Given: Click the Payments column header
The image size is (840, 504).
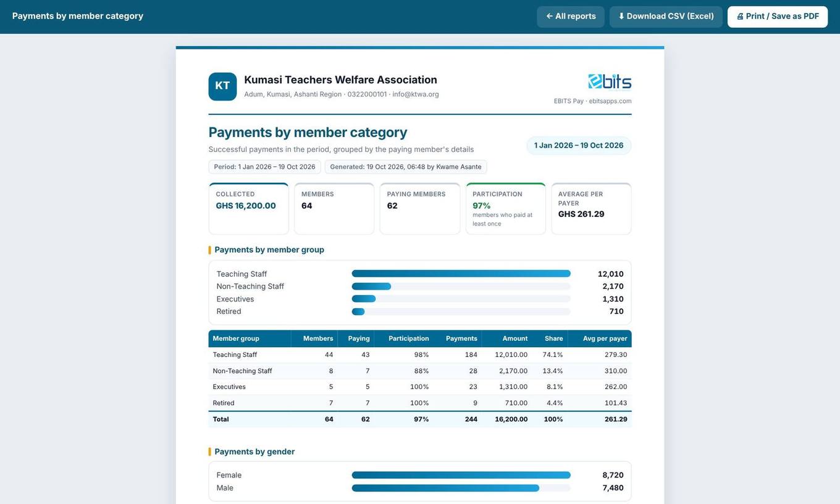Looking at the screenshot, I should click(x=458, y=338).
